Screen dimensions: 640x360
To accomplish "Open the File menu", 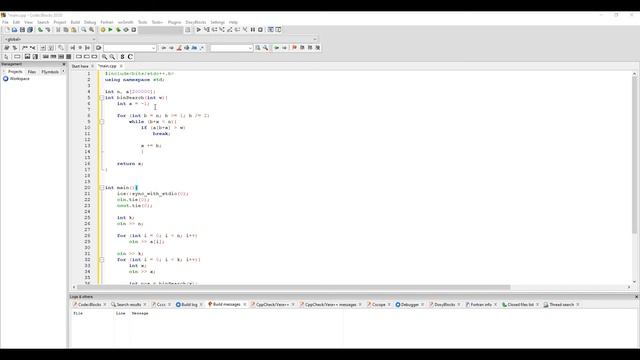I will 5,22.
